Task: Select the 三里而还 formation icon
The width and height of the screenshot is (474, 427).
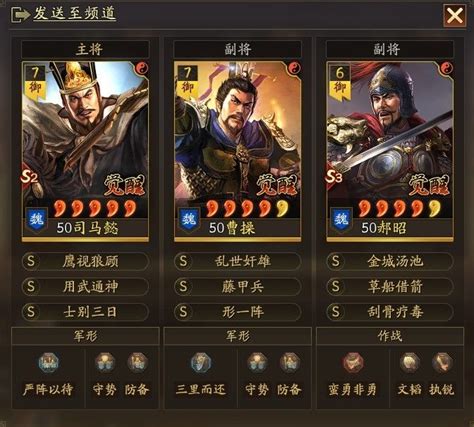Action: (x=201, y=363)
